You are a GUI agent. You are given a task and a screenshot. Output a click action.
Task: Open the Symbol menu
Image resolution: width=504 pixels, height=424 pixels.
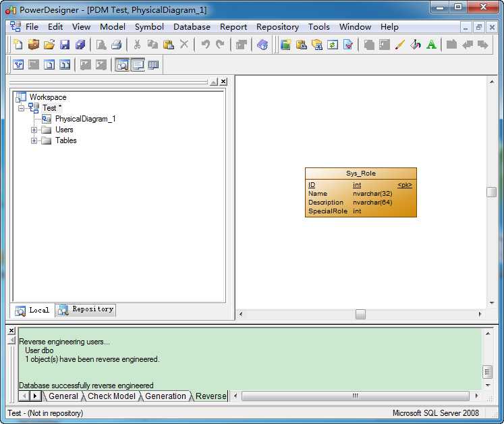pos(149,27)
